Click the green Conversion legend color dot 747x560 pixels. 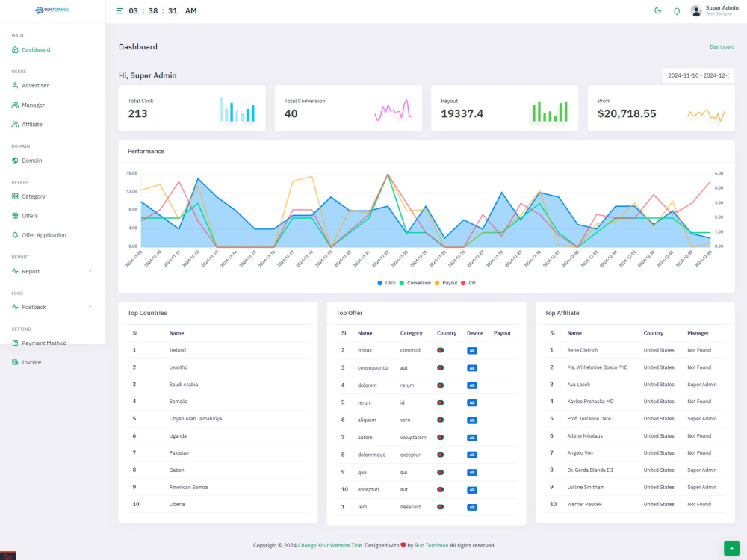402,283
